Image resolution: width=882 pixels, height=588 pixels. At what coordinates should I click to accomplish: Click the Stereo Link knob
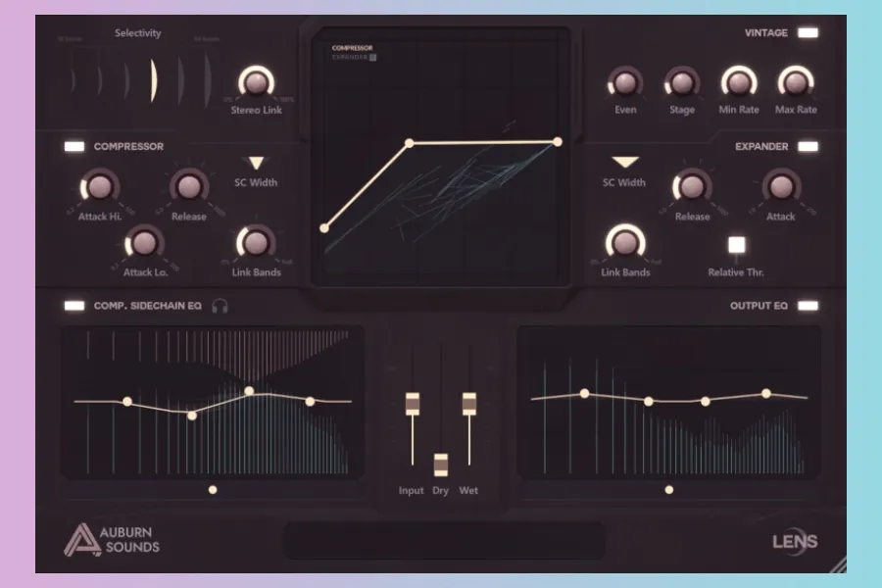(x=256, y=83)
